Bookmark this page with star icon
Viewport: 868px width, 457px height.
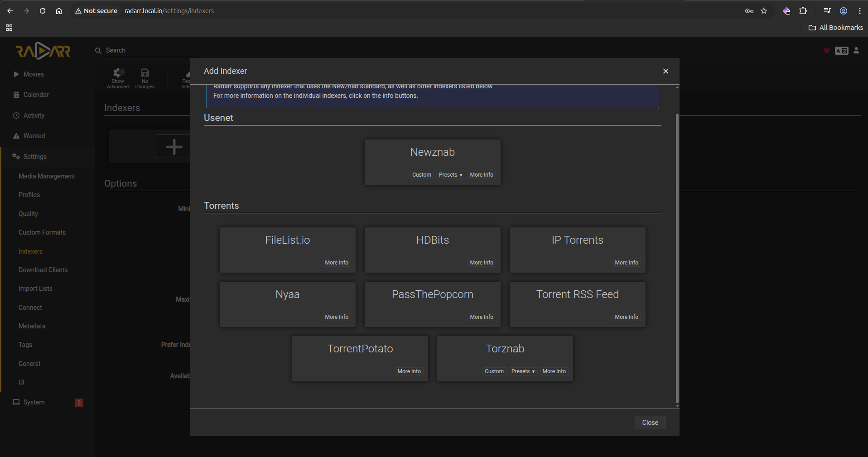point(764,11)
